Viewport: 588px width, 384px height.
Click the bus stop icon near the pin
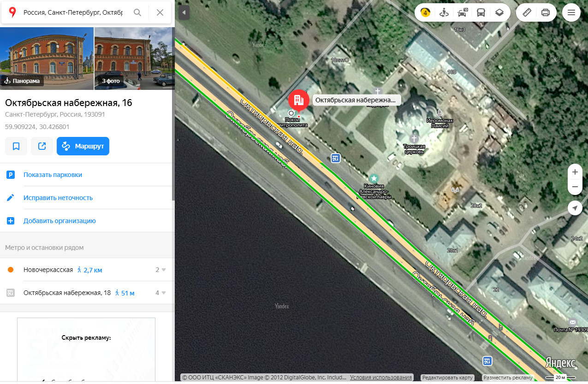[335, 159]
